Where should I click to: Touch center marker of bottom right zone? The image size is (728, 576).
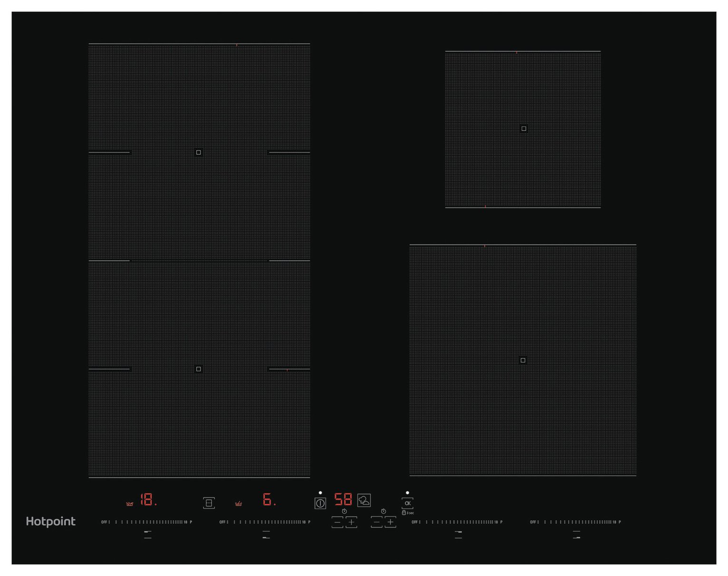point(523,360)
